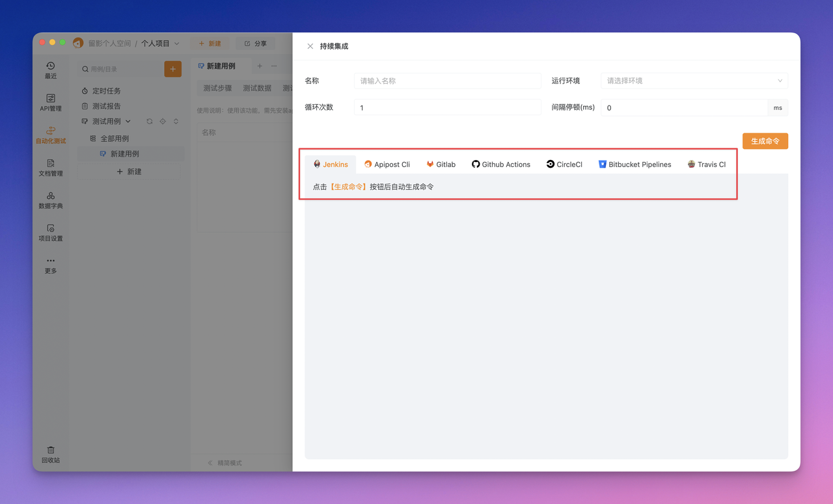
Task: Open the 运行环境 environment dropdown
Action: tap(694, 81)
